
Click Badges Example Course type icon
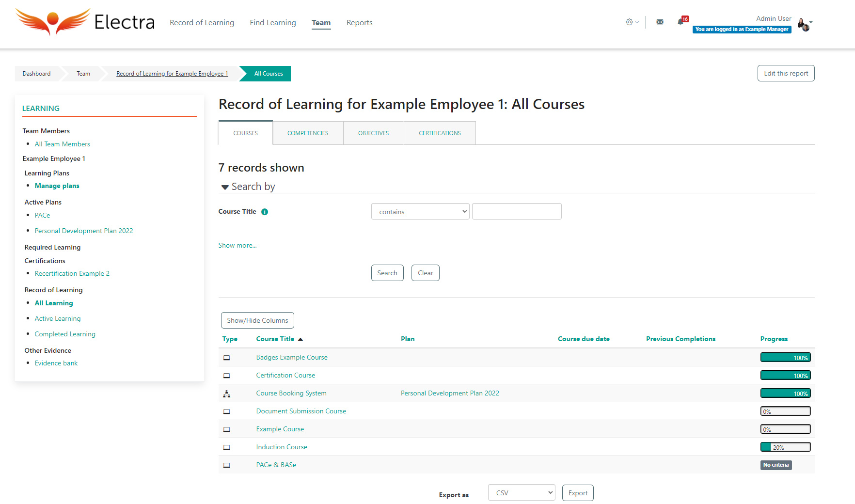pyautogui.click(x=226, y=358)
